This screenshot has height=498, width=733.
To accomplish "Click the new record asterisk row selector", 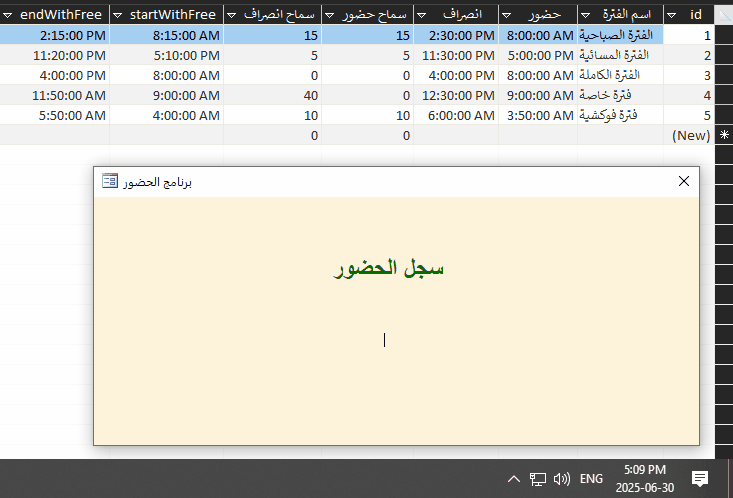I will (724, 135).
